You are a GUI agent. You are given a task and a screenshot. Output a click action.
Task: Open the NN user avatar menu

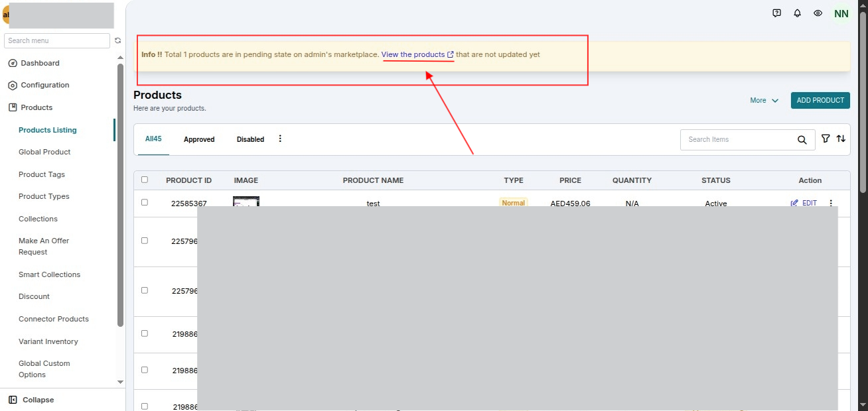841,13
